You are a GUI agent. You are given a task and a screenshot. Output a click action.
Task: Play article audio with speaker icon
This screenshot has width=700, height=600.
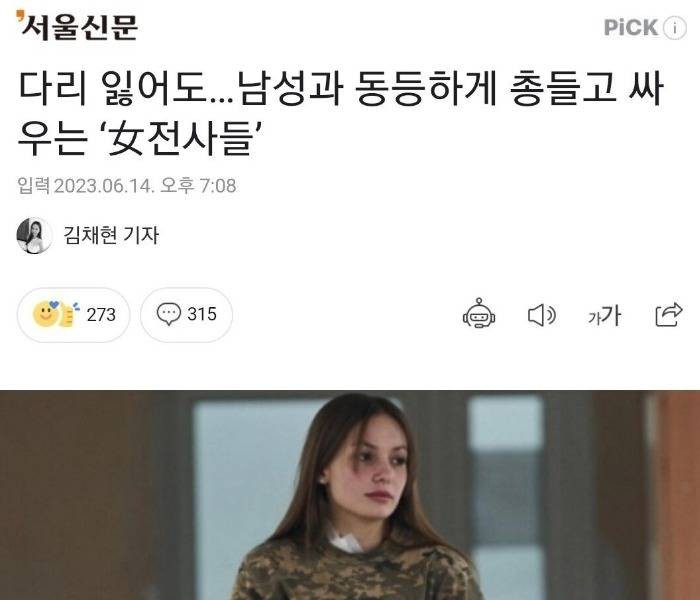coord(542,315)
